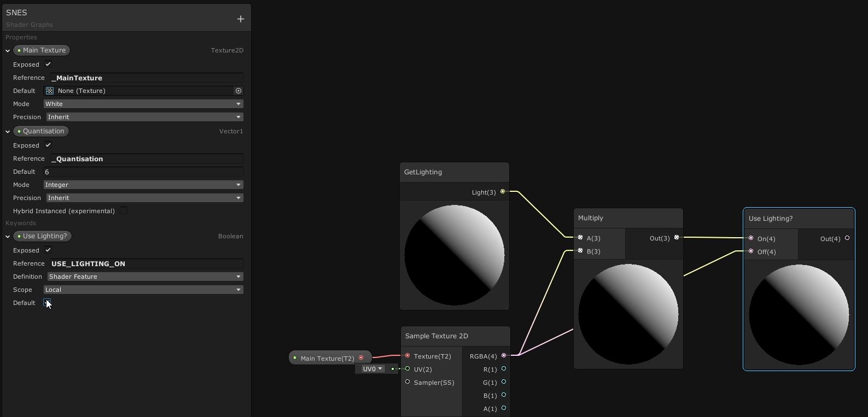The width and height of the screenshot is (868, 417).
Task: Click the plus icon to add property
Action: click(241, 19)
